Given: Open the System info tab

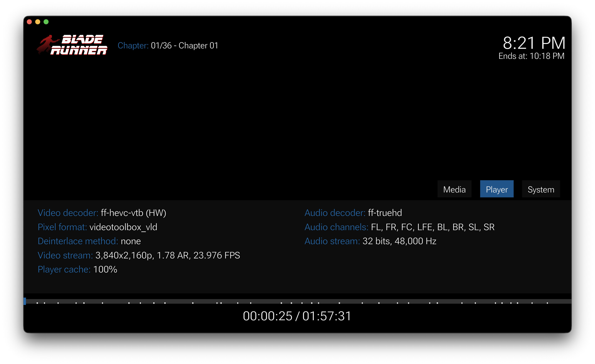Looking at the screenshot, I should [541, 189].
